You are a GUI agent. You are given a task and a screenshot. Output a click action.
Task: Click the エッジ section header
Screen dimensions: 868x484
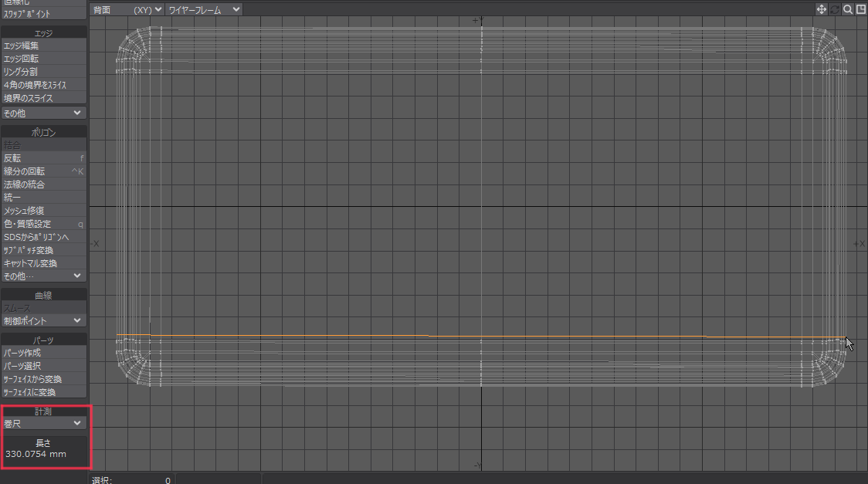coord(44,32)
